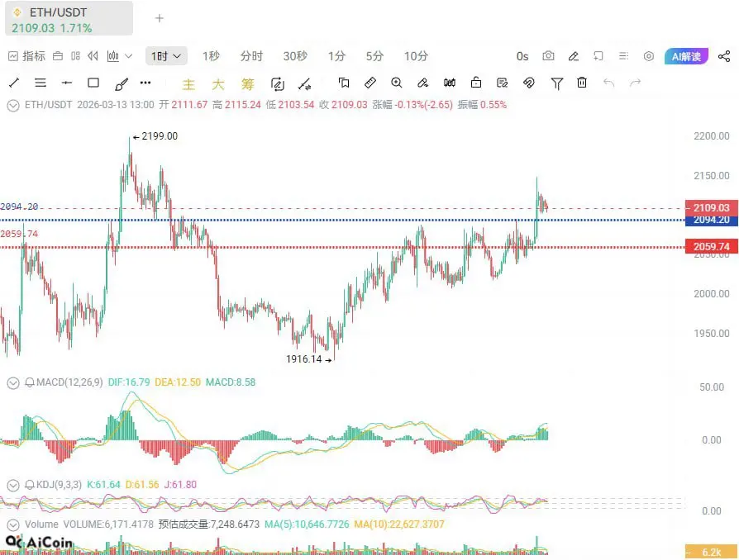Select the parallel horizontal lines tool
Screen dimensions: 739x560
41,83
